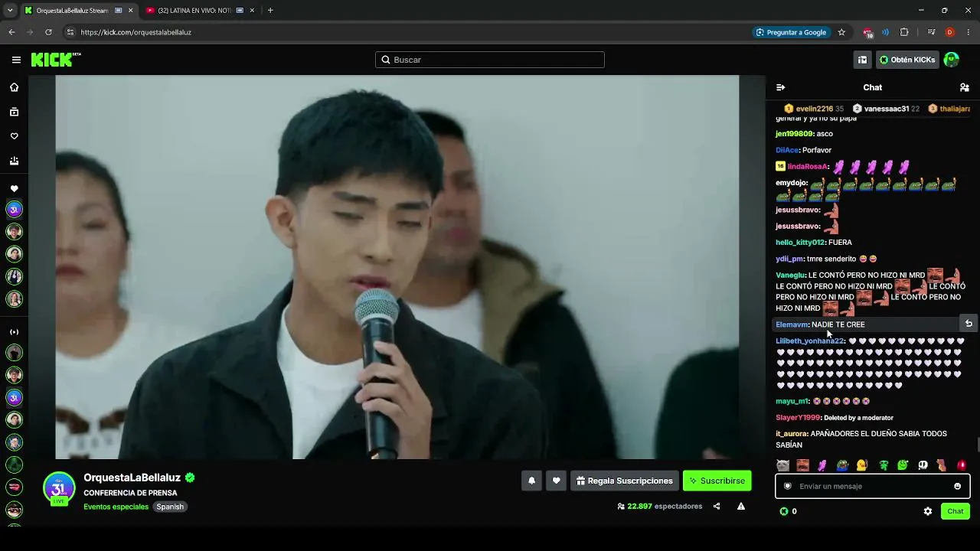Open the fourth sidebar navigation icon
980x551 pixels.
14,161
